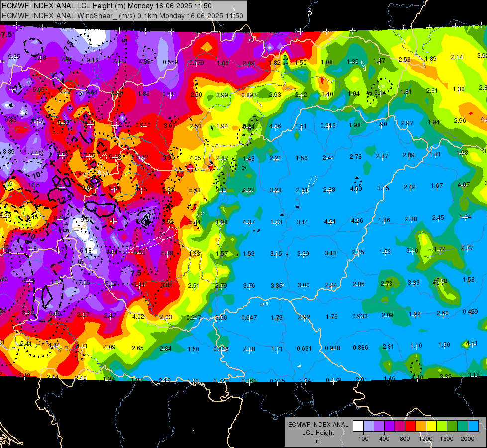Pick the magenta legend swatch left of red
The height and width of the screenshot is (448, 487).
[400, 426]
